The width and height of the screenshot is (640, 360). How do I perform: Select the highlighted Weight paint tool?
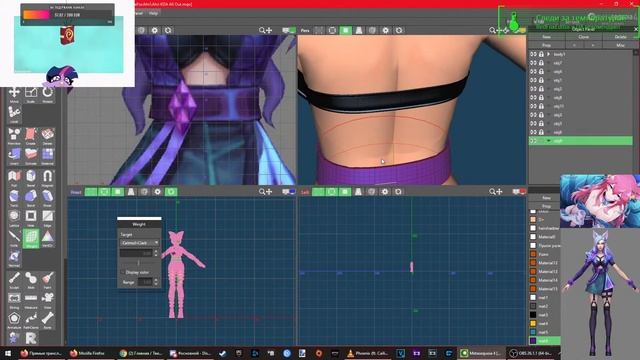tap(31, 238)
